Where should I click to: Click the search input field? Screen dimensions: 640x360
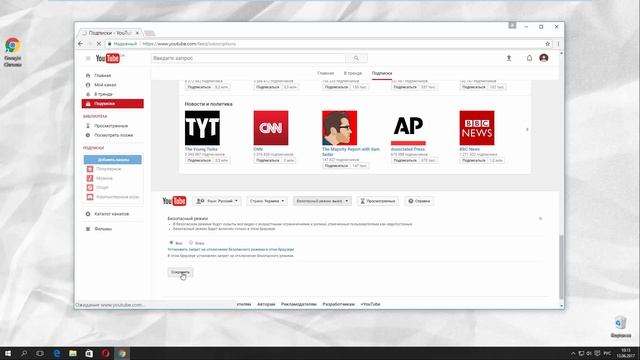(249, 58)
